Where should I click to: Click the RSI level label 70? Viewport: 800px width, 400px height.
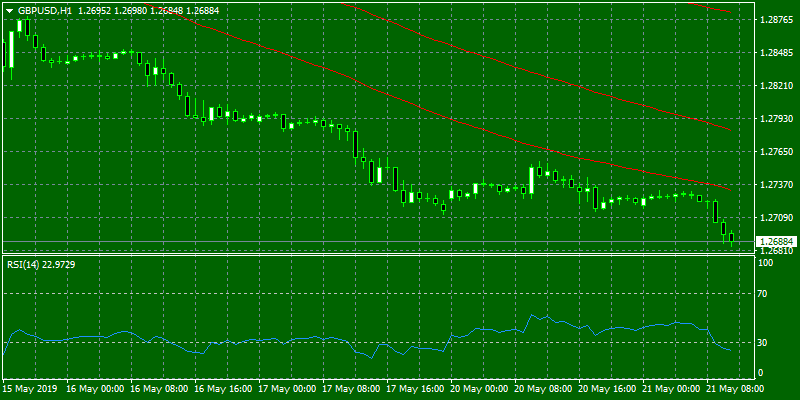click(764, 294)
